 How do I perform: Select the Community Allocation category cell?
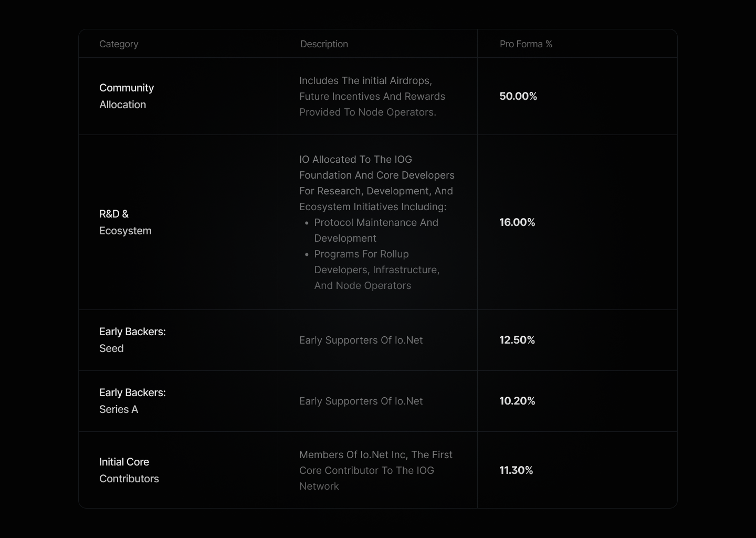click(x=127, y=96)
